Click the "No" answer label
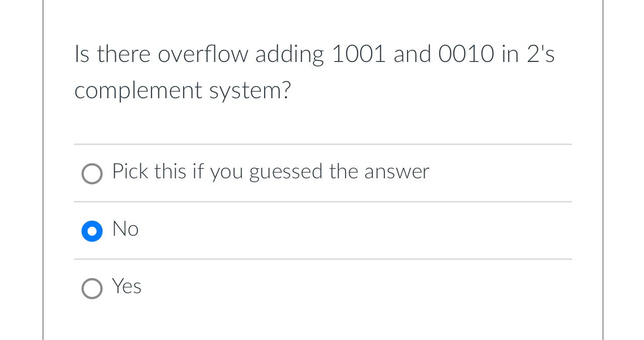 click(x=125, y=230)
